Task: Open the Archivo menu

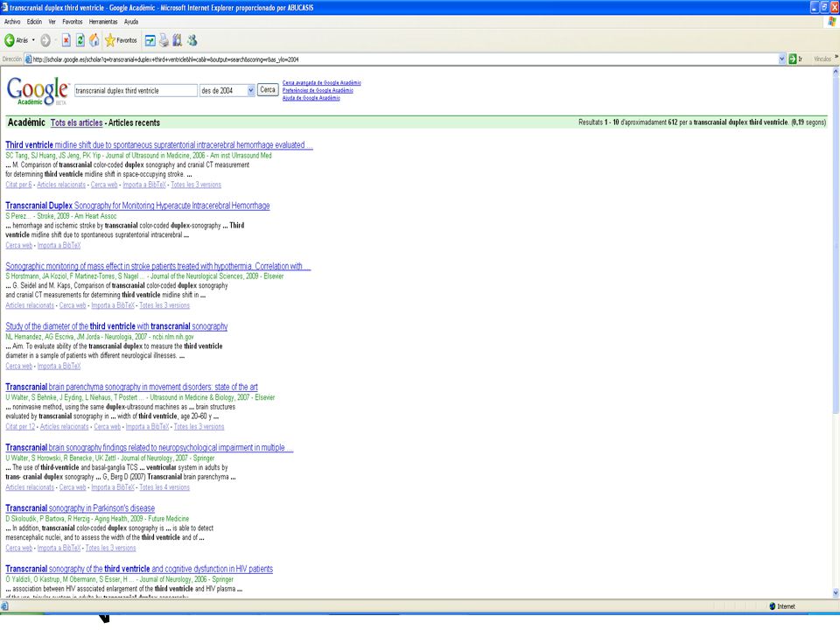Action: [12, 22]
